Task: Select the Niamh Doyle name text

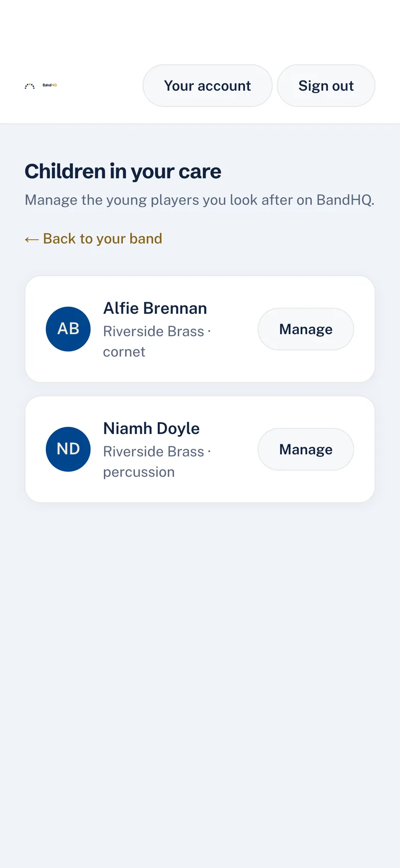Action: tap(152, 428)
